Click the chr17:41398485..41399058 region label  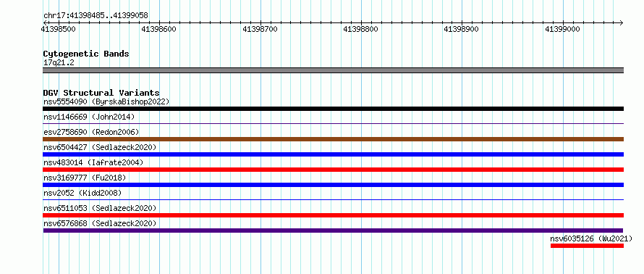click(96, 16)
